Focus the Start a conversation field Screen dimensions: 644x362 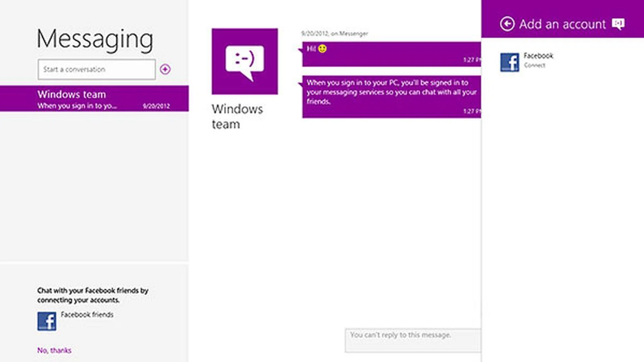97,70
